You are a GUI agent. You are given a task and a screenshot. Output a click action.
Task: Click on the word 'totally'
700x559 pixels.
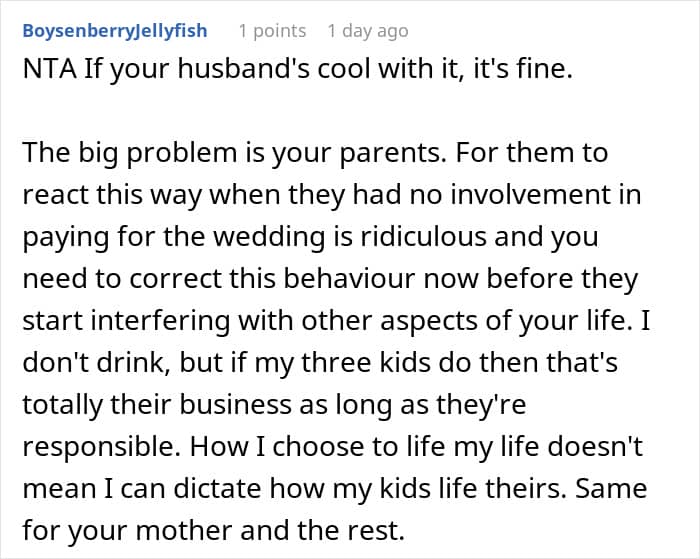[x=62, y=405]
